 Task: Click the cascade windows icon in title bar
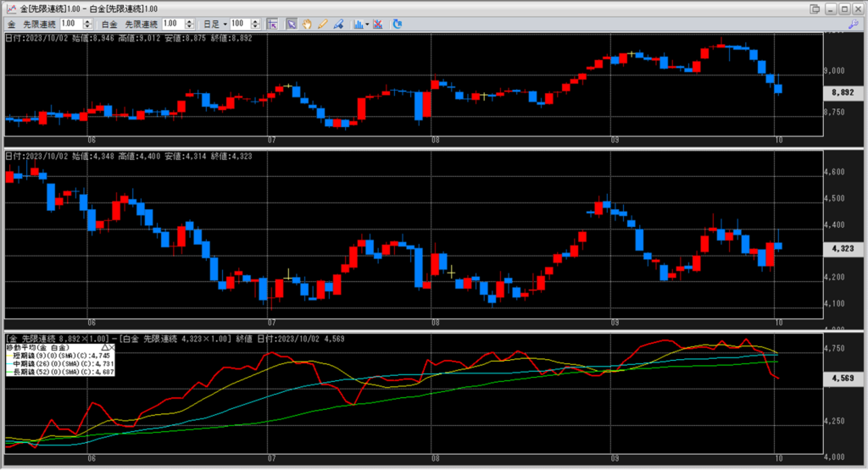click(815, 8)
